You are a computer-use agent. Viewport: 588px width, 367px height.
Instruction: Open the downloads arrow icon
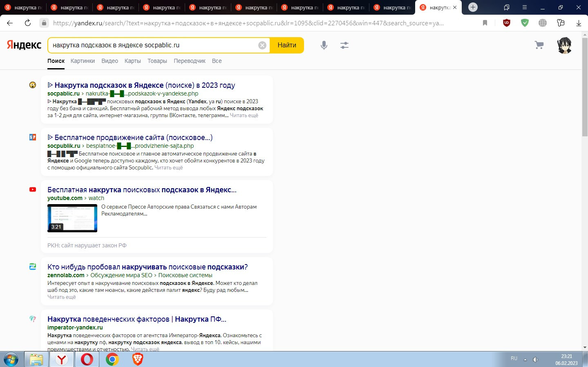tap(579, 23)
